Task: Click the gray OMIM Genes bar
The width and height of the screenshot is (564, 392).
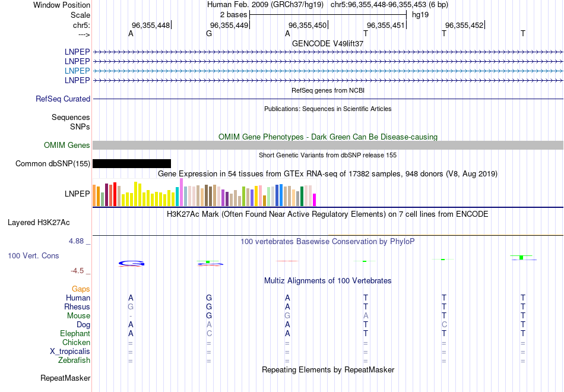Action: coord(328,145)
